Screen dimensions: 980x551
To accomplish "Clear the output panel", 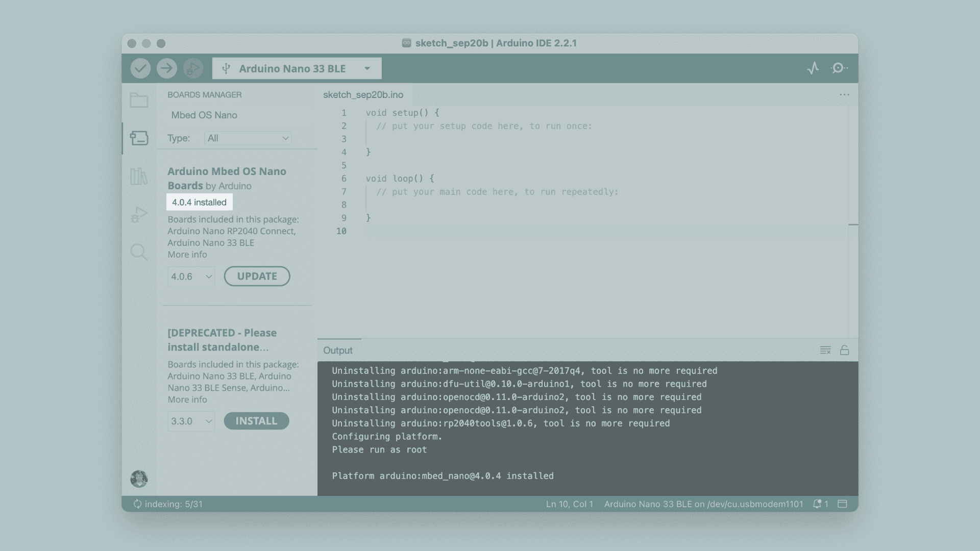I will coord(825,350).
